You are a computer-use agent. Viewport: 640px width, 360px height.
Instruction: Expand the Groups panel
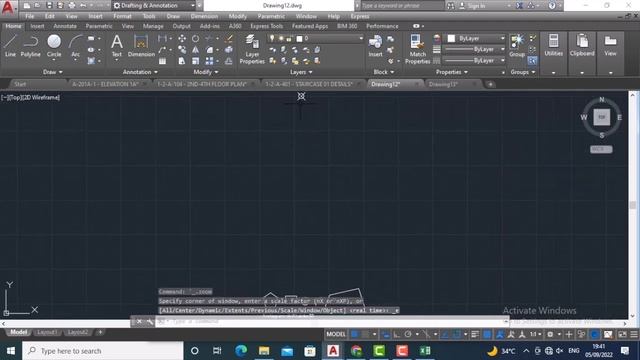pos(522,72)
